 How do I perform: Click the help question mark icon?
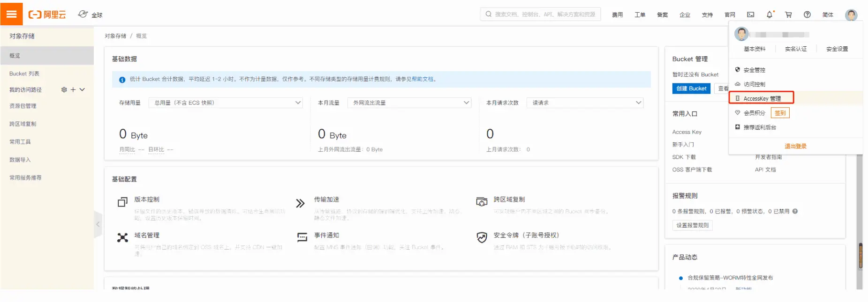click(x=807, y=15)
